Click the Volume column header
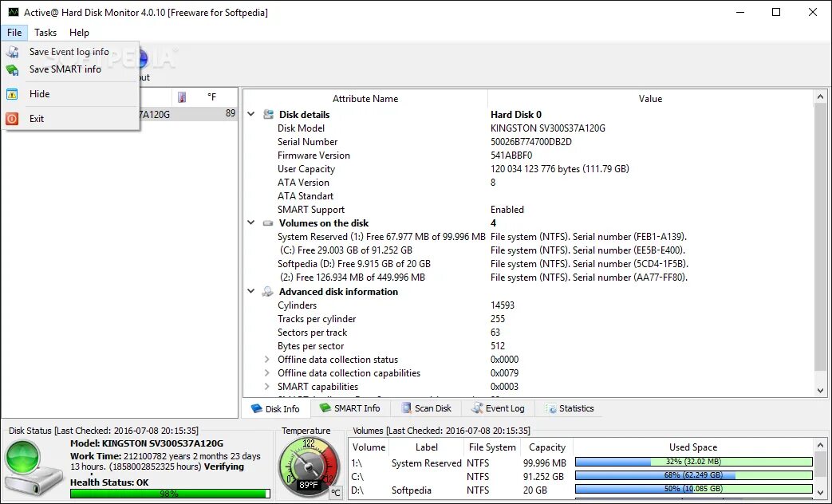The image size is (832, 504). click(369, 447)
